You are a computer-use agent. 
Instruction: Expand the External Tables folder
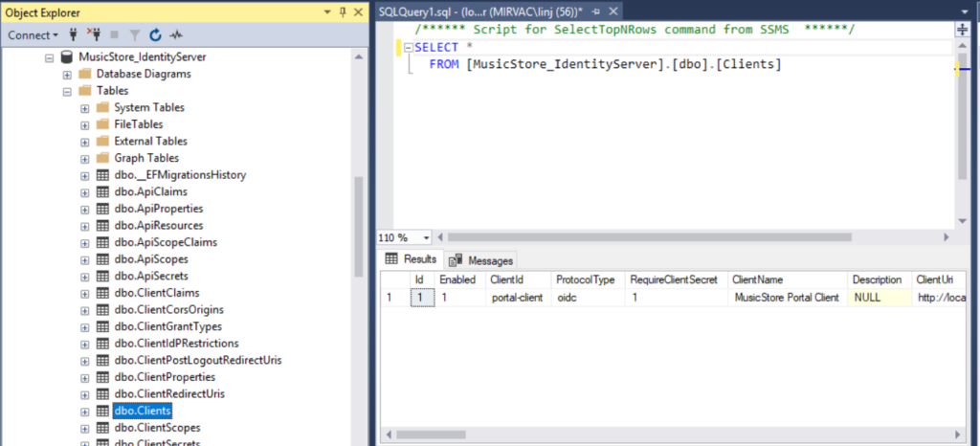click(85, 142)
